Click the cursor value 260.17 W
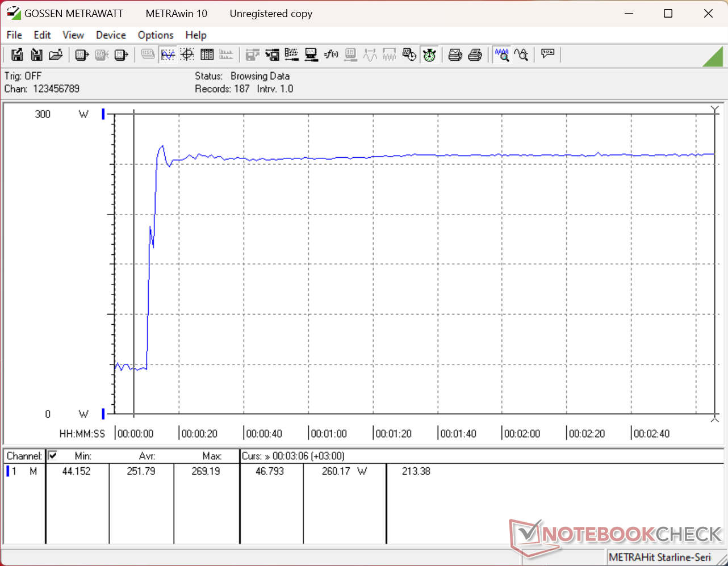 345,471
